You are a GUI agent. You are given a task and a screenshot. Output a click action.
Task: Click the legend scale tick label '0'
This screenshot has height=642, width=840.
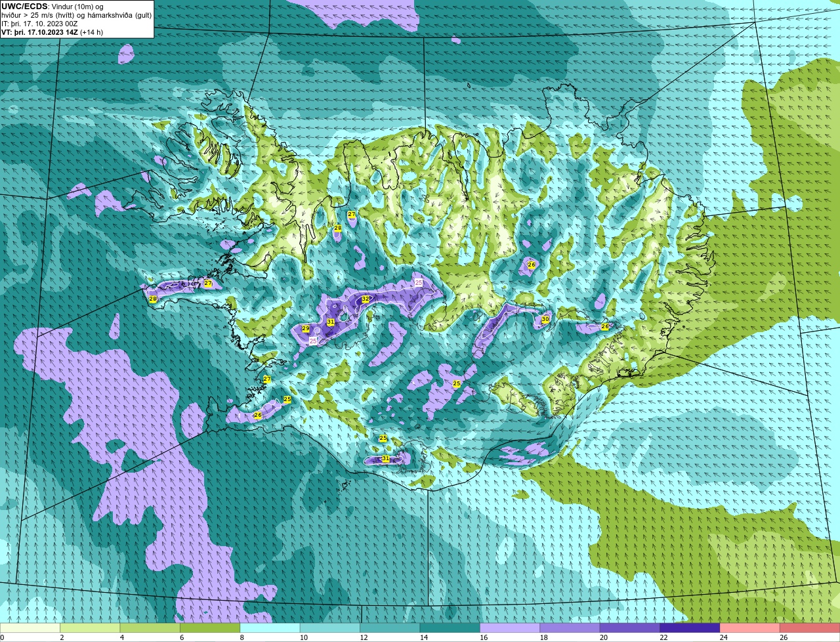click(x=3, y=637)
